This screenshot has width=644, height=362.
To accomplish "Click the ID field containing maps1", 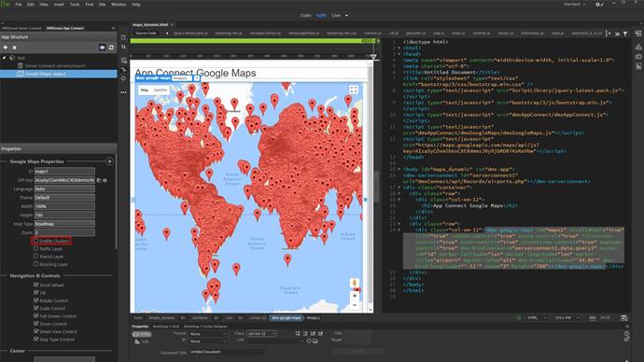I will click(x=64, y=171).
